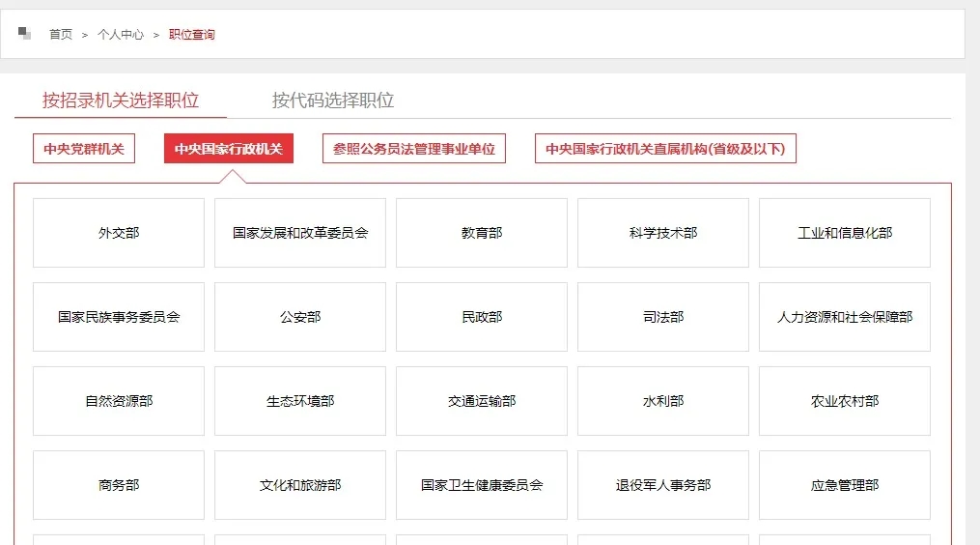Choose 商务部 agency card
Image resolution: width=980 pixels, height=545 pixels.
[x=119, y=485]
